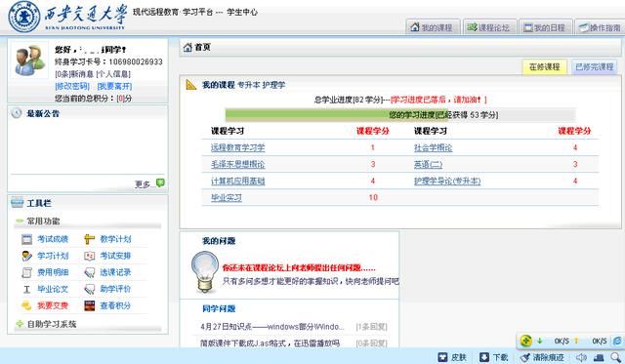
Task: Click the 修改密码 link
Action: point(72,86)
